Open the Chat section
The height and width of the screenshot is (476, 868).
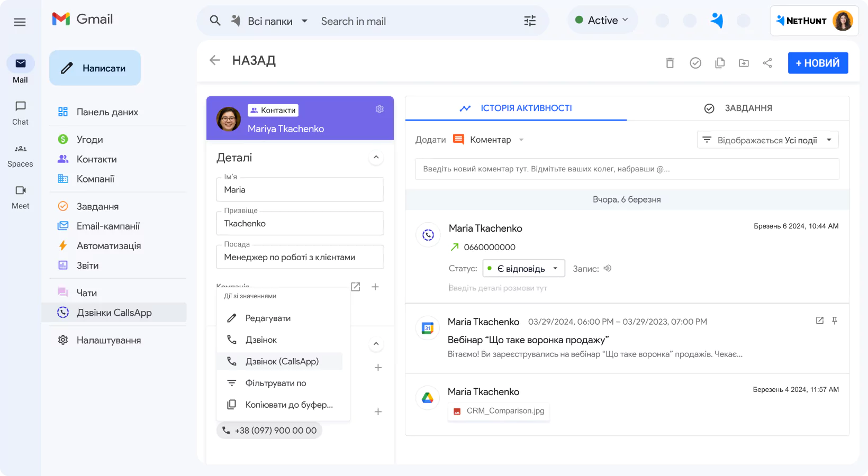pos(21,113)
